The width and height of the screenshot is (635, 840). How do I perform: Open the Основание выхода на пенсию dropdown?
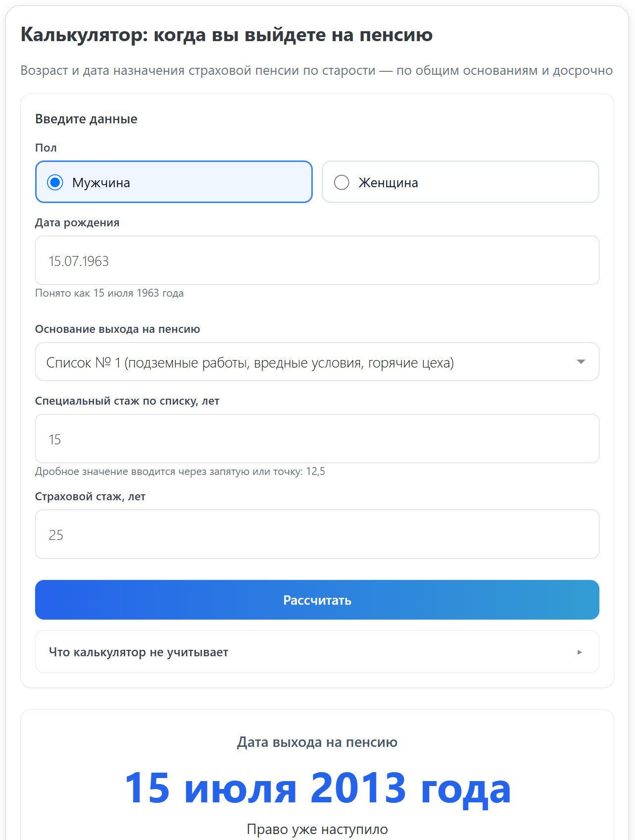pos(317,362)
